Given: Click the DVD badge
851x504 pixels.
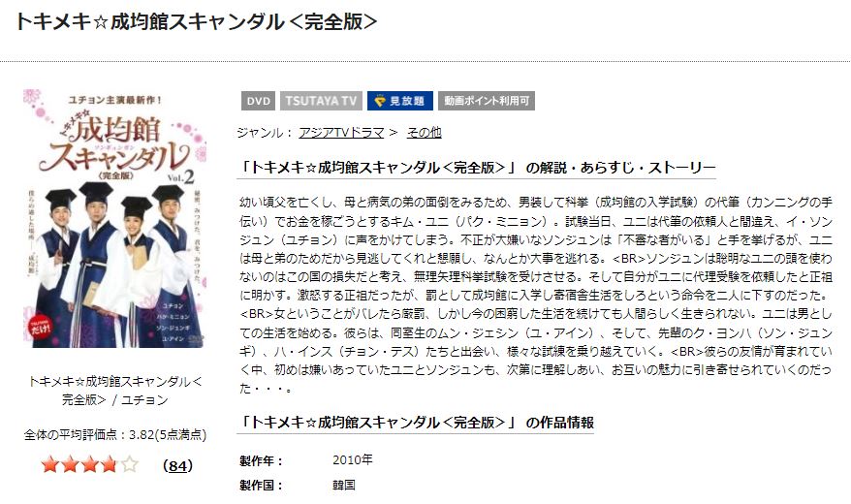Looking at the screenshot, I should coord(259,101).
